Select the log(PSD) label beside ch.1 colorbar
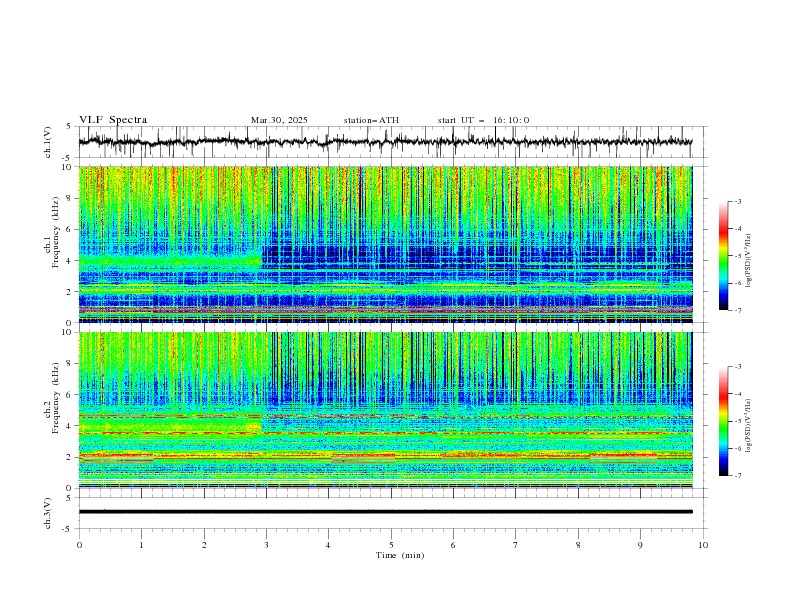The height and width of the screenshot is (612, 792). (749, 261)
